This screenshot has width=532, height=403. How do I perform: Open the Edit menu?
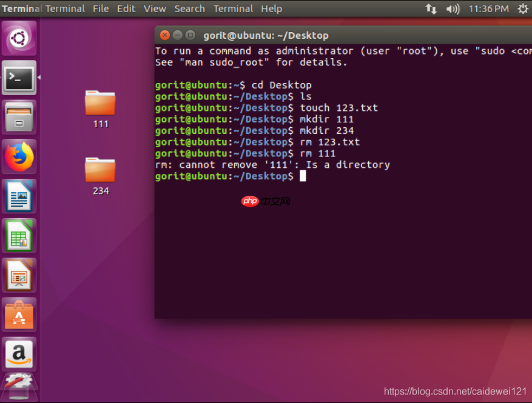[126, 8]
